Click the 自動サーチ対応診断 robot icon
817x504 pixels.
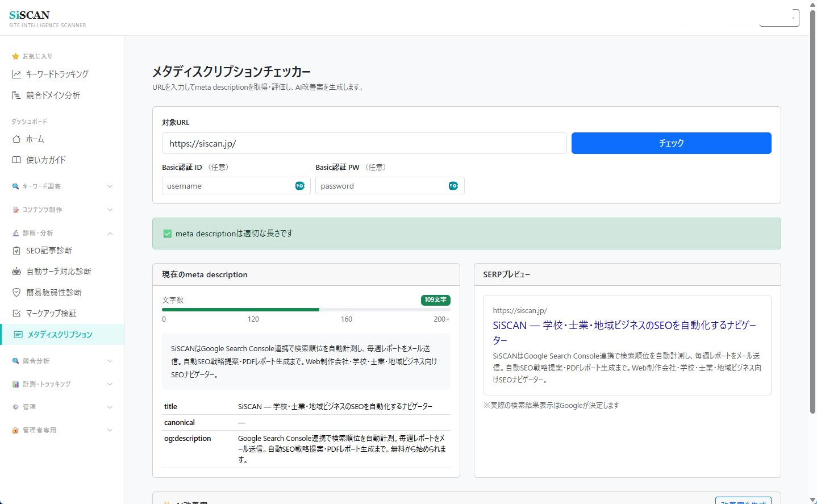click(x=16, y=272)
